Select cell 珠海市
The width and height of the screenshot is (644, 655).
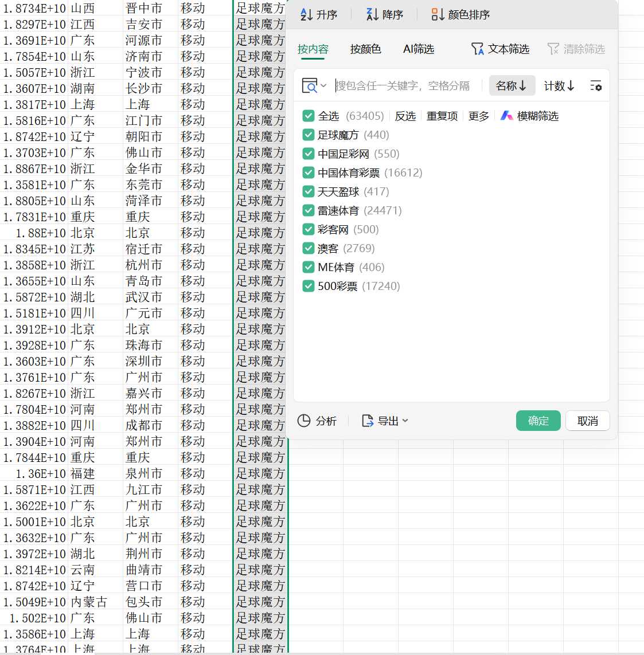coord(150,345)
